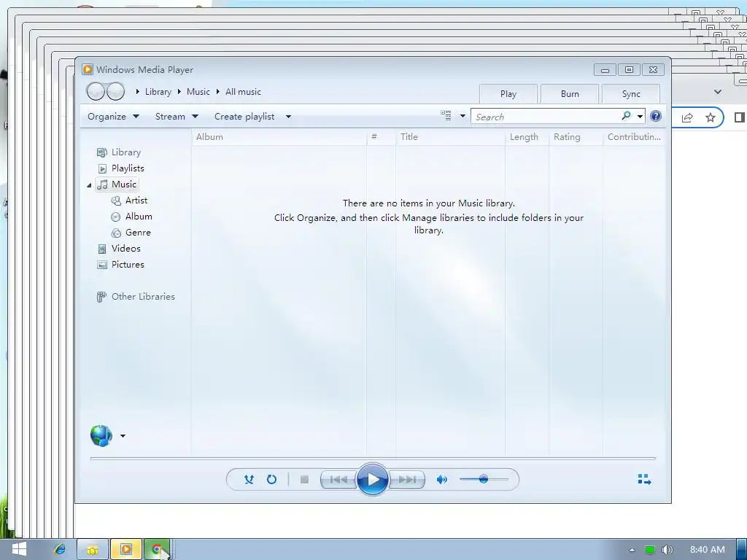Select Other Libraries
The width and height of the screenshot is (747, 560).
136,297
